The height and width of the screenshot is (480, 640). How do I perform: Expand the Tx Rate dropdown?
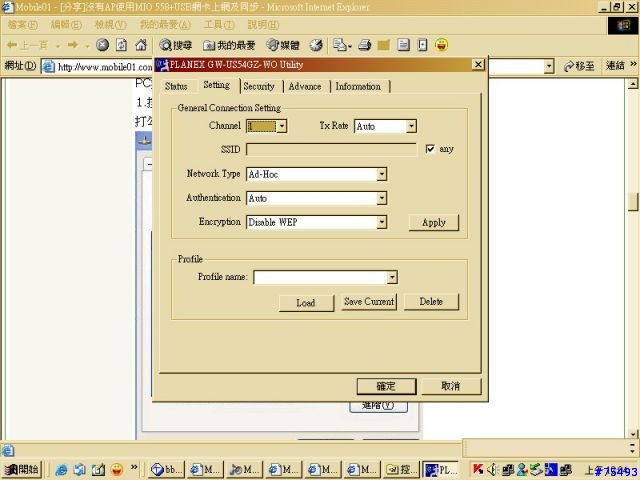[411, 126]
